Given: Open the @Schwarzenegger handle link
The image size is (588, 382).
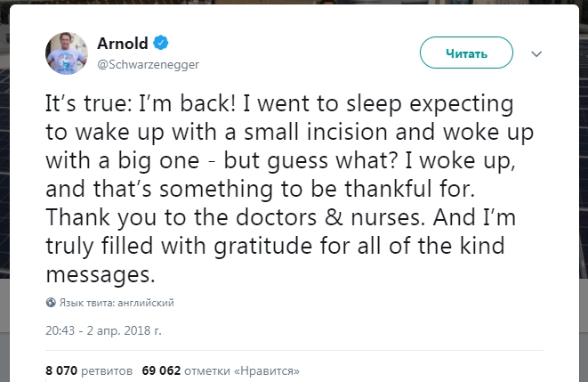Looking at the screenshot, I should [x=149, y=64].
